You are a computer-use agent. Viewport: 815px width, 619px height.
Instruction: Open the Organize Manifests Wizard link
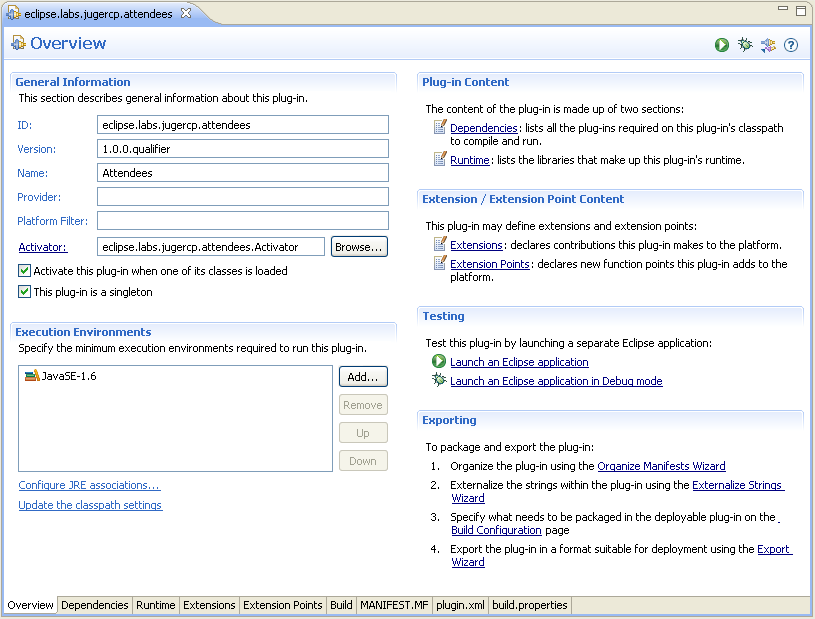pos(661,466)
